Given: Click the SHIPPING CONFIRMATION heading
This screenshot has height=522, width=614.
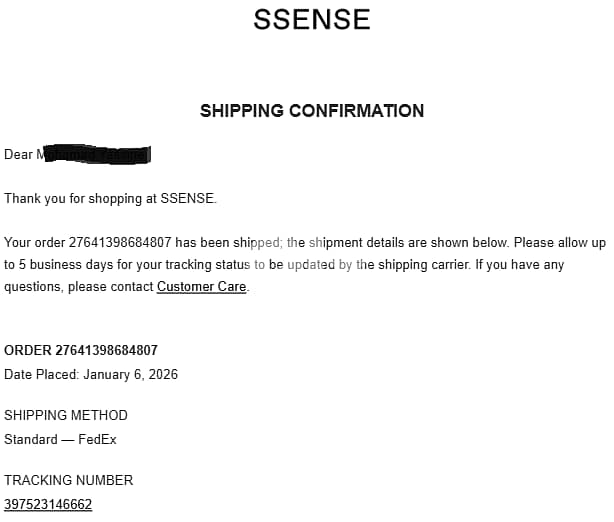Looking at the screenshot, I should (x=311, y=110).
